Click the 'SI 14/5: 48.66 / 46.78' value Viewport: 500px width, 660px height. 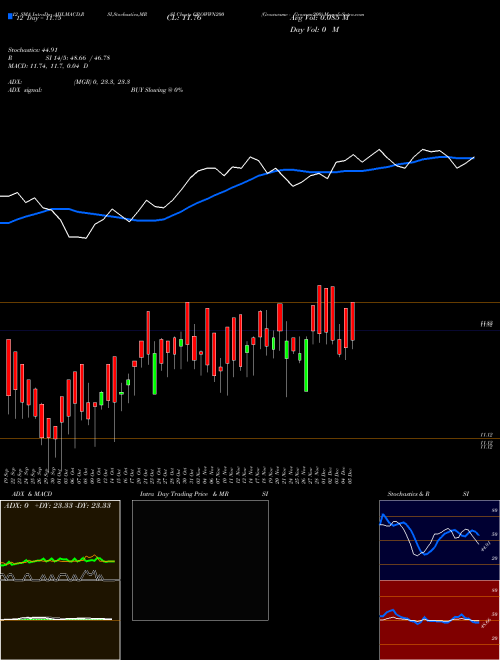click(78, 58)
